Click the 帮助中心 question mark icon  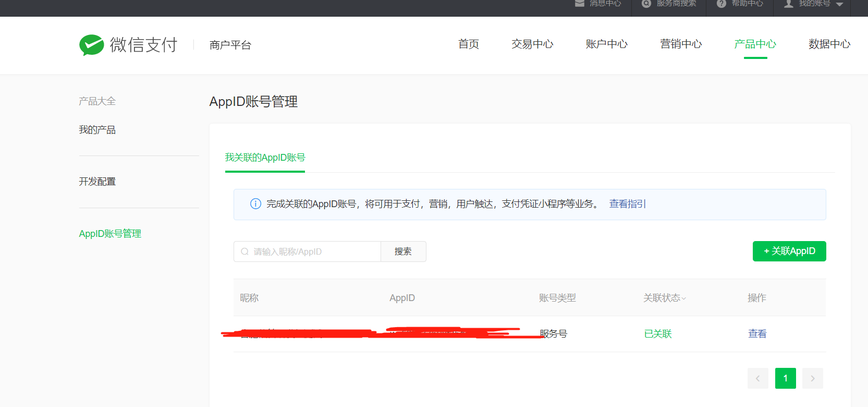722,3
